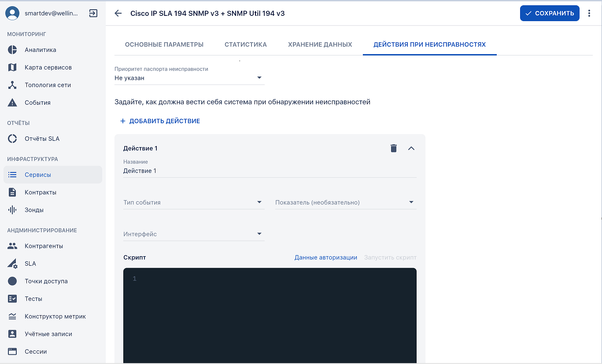Click the Действие 1 panel header title
The image size is (602, 364).
(140, 148)
